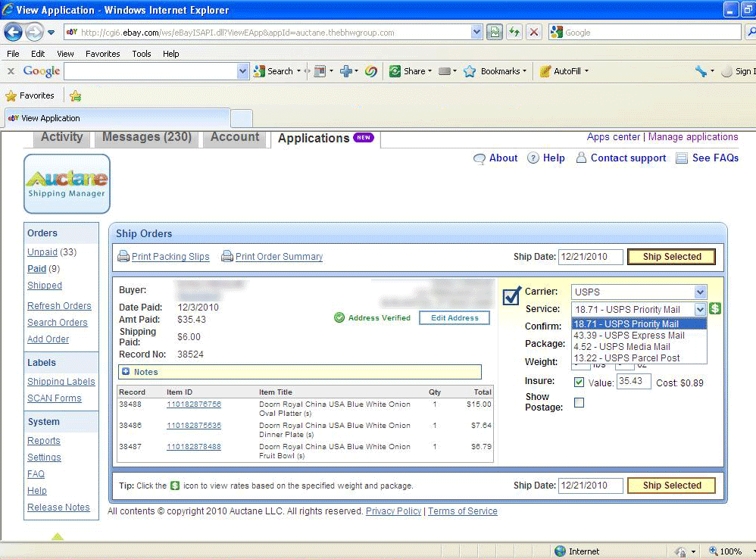Open the Refresh Orders link
Viewport: 756px width, 559px height.
coord(59,306)
